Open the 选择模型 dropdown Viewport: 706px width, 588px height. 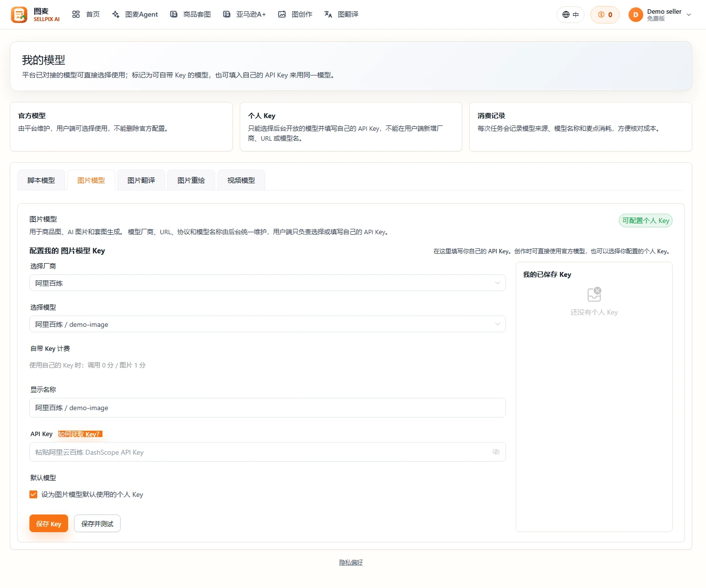(268, 324)
